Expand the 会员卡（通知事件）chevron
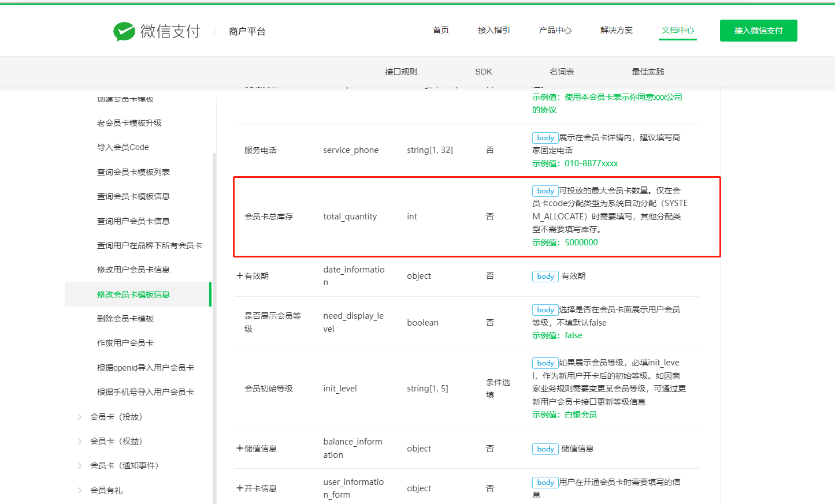 tap(80, 465)
